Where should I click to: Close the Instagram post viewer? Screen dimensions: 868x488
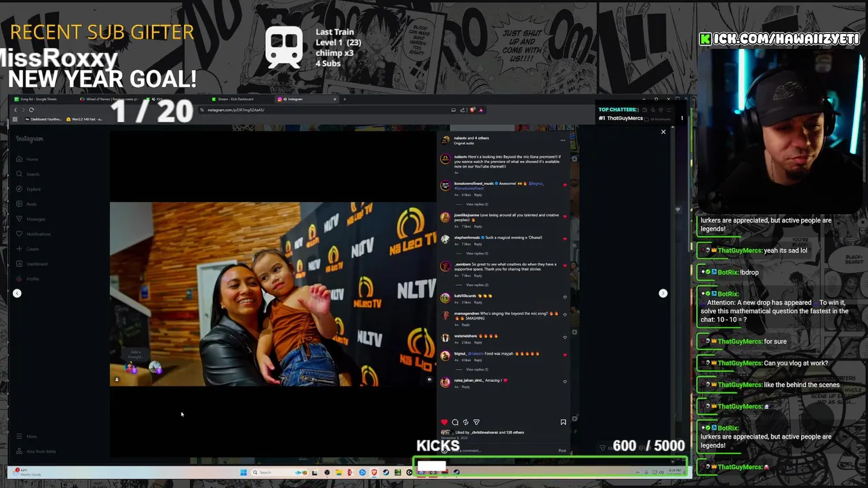[x=663, y=131]
